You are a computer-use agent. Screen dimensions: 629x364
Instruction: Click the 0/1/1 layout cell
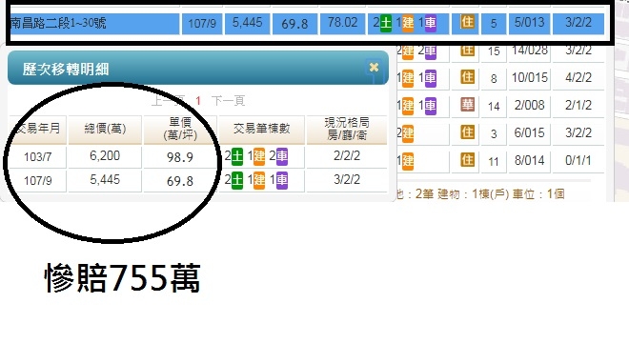click(x=578, y=161)
